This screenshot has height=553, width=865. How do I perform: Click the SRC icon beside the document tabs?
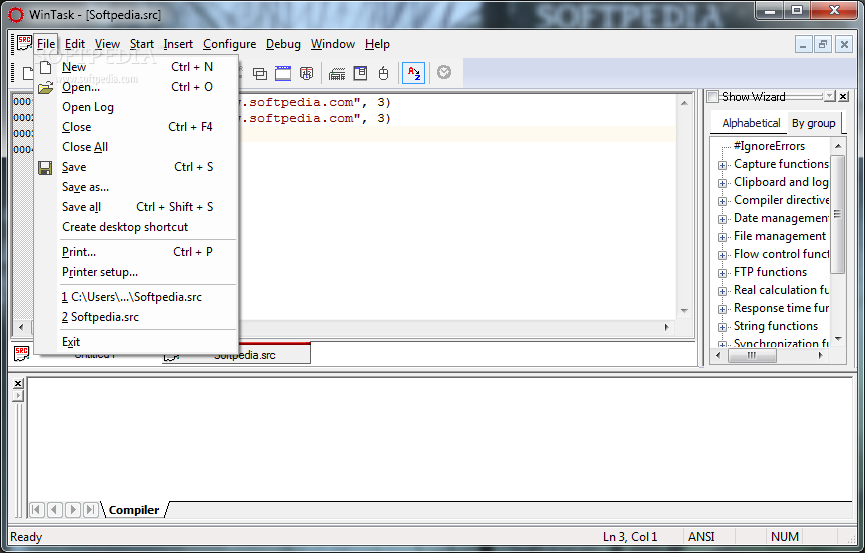(22, 353)
